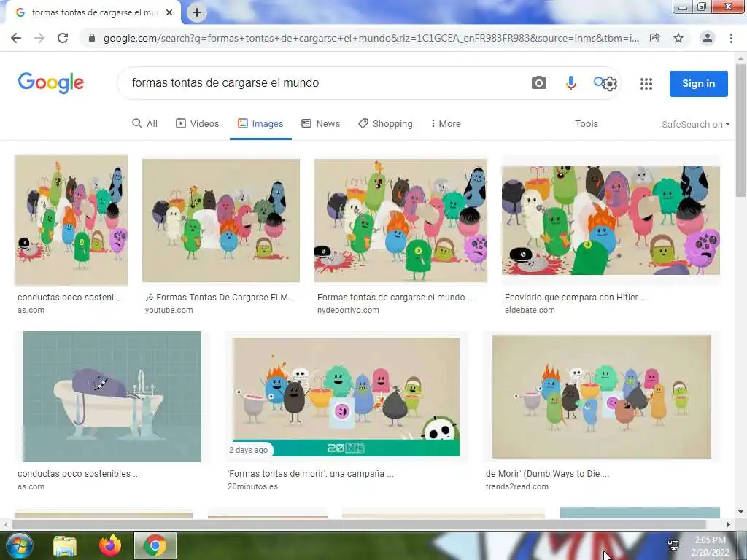Viewport: 747px width, 560px height.
Task: Switch to the News tab
Action: [321, 124]
